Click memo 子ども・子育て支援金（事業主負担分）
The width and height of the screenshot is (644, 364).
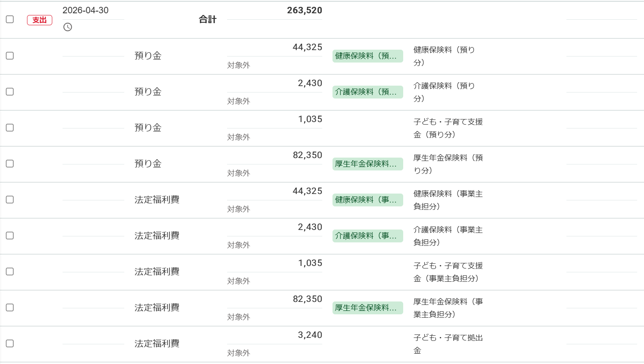[448, 272]
